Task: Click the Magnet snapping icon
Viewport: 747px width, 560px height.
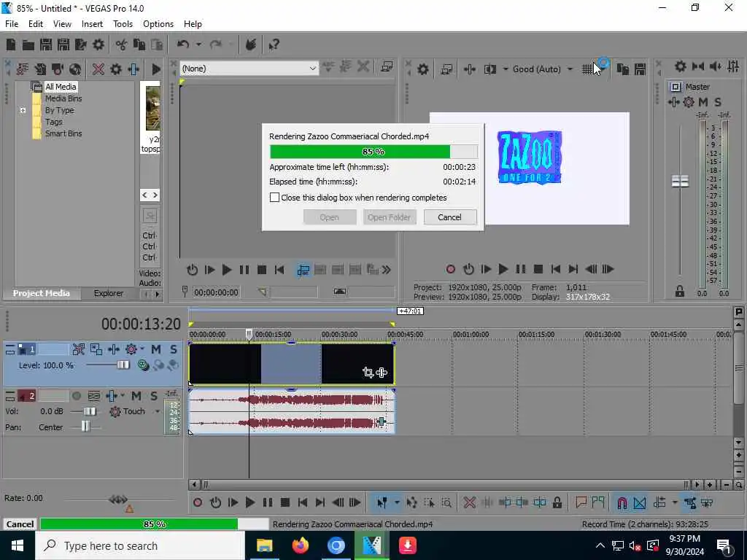Action: click(622, 502)
